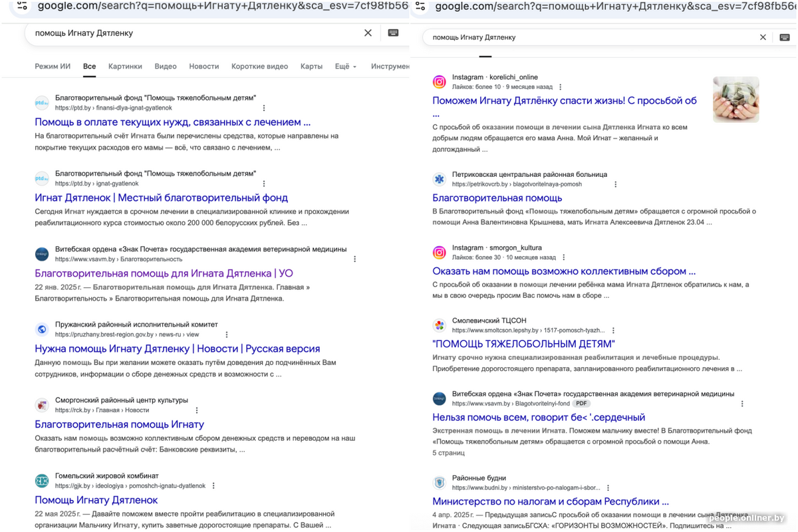Click right window address bar URL
Viewport: 798px width, 532px height.
click(615, 6)
